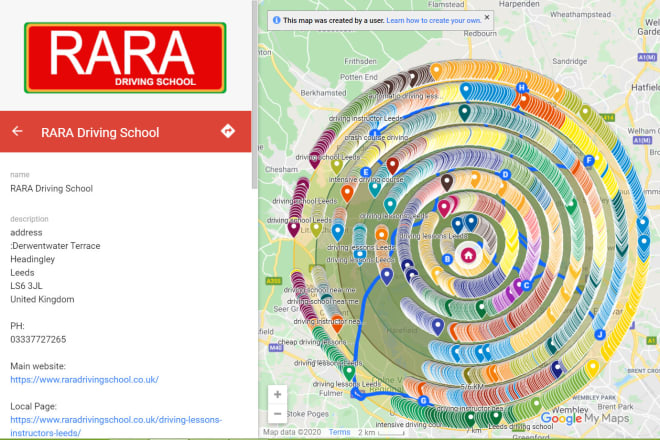Click the info icon in map notice

(x=277, y=20)
